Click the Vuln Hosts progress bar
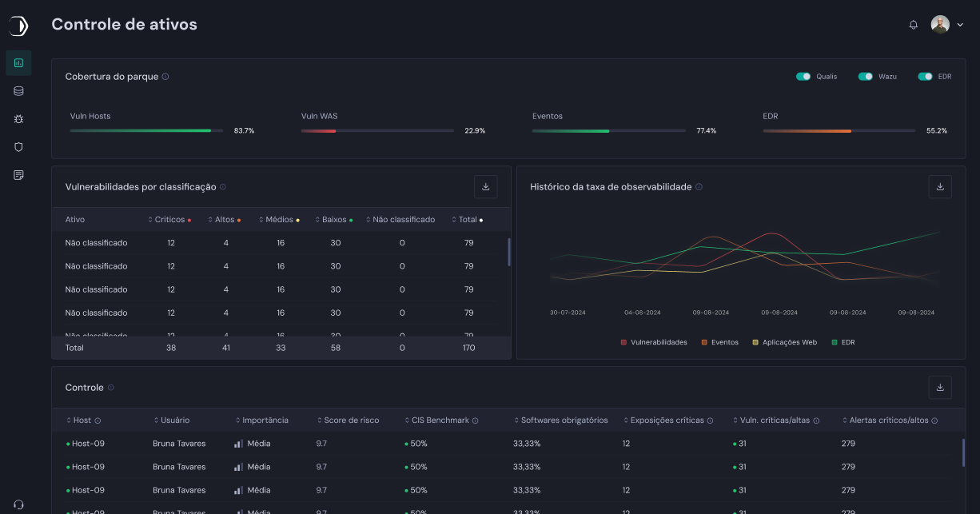980x514 pixels. tap(146, 130)
